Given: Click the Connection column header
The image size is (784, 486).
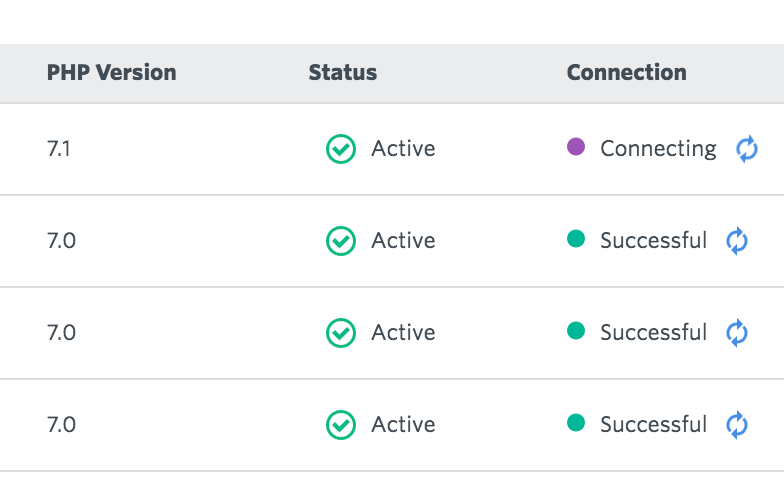Looking at the screenshot, I should click(x=626, y=72).
